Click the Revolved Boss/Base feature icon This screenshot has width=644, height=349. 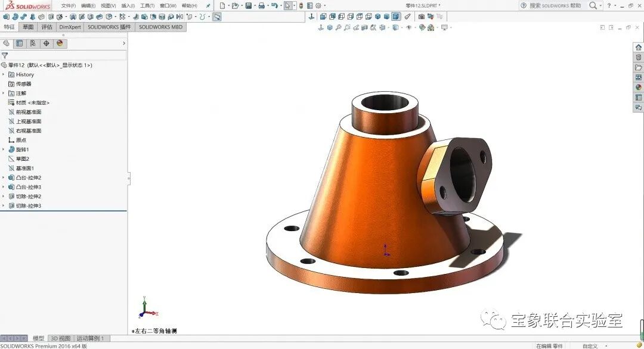click(15, 17)
